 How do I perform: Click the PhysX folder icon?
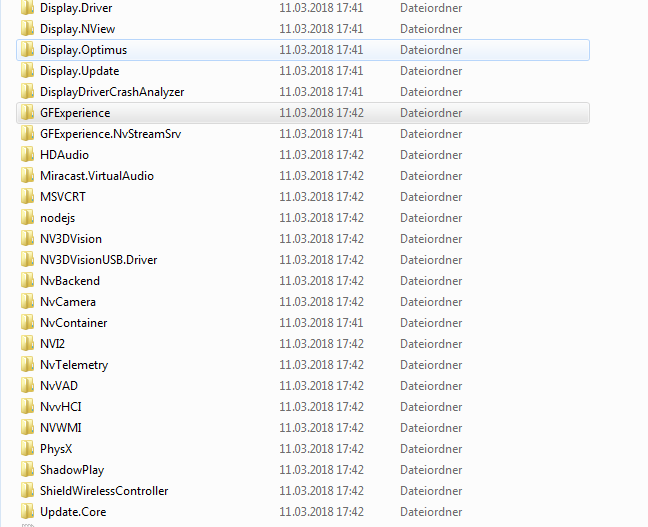click(27, 448)
